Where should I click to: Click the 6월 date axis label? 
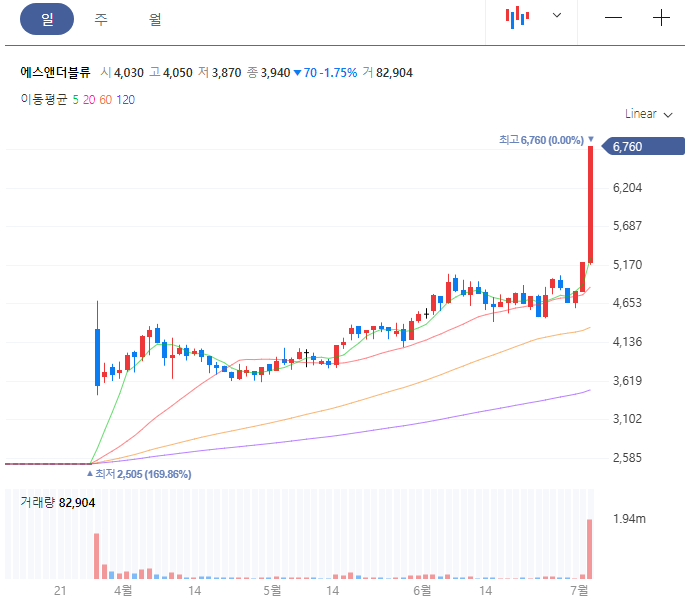pos(422,591)
